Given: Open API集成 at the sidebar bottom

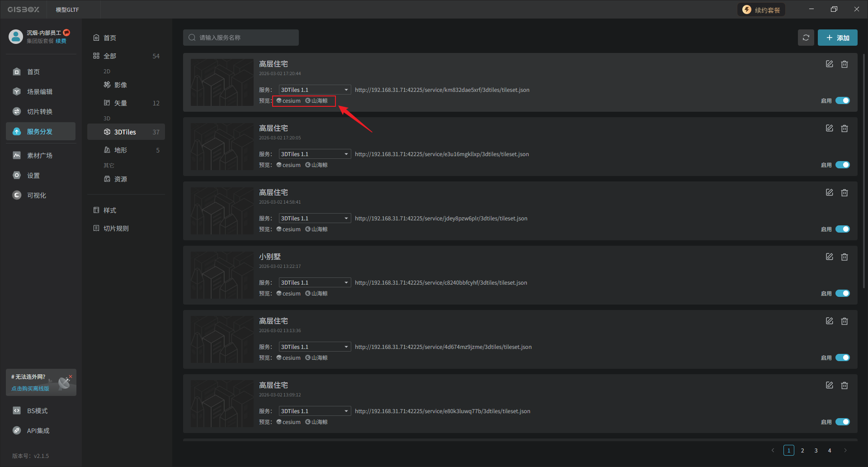Looking at the screenshot, I should [38, 431].
